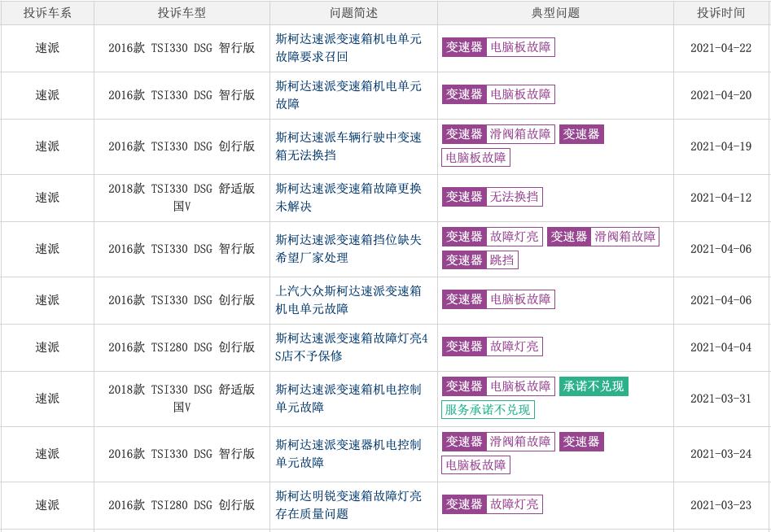The image size is (771, 532).
Task: Open link 斯柯达速派变速箱故障更换未解决
Action: 348,197
